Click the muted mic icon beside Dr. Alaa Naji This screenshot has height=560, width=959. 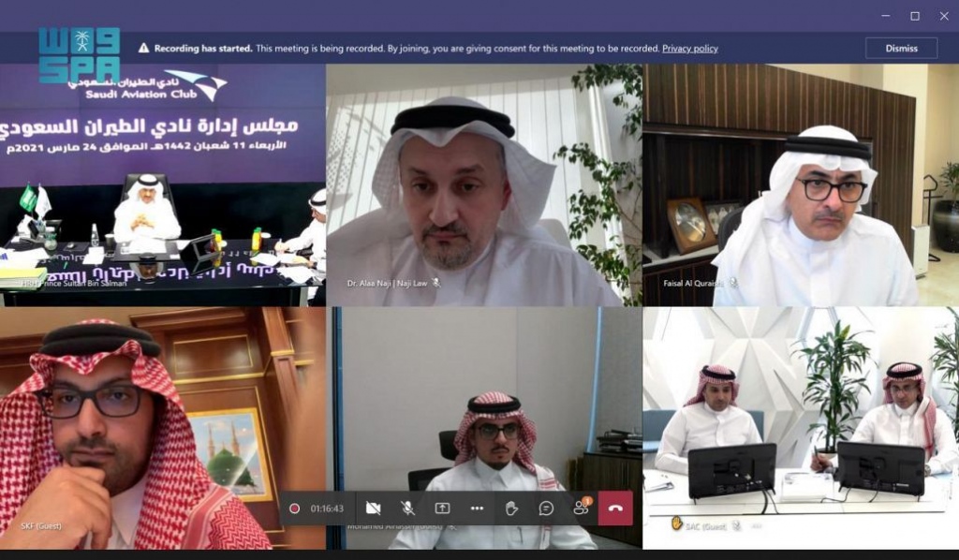tap(435, 282)
